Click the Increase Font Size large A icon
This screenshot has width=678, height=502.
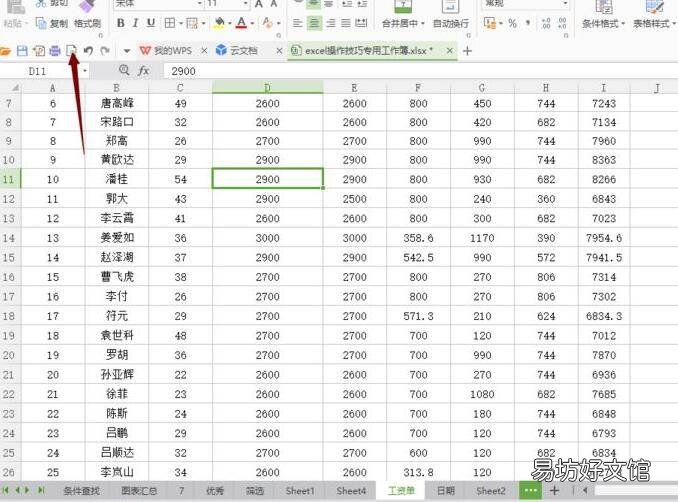[259, 4]
